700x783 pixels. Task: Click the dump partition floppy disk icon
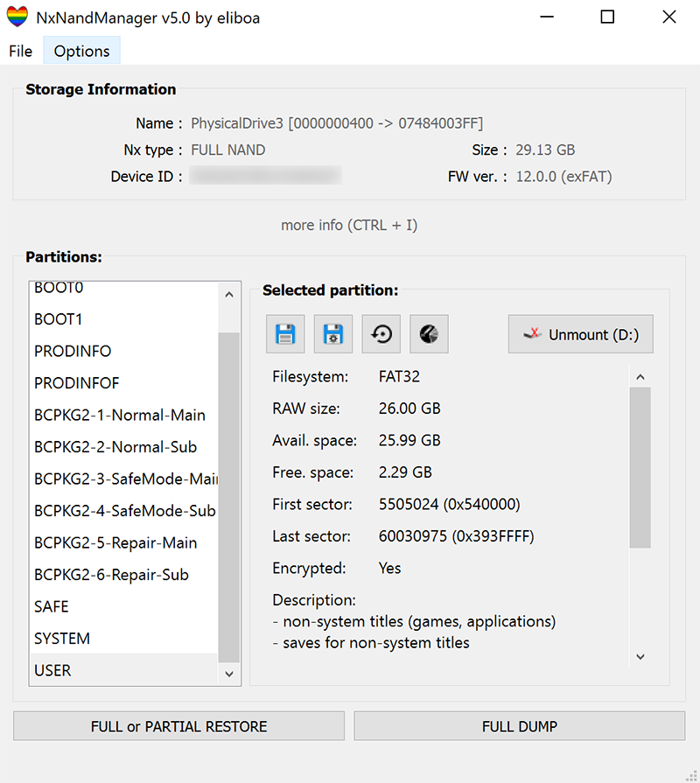[x=285, y=334]
